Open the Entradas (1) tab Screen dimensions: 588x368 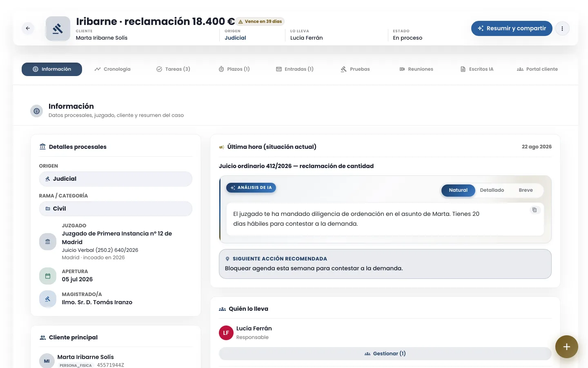tap(295, 69)
